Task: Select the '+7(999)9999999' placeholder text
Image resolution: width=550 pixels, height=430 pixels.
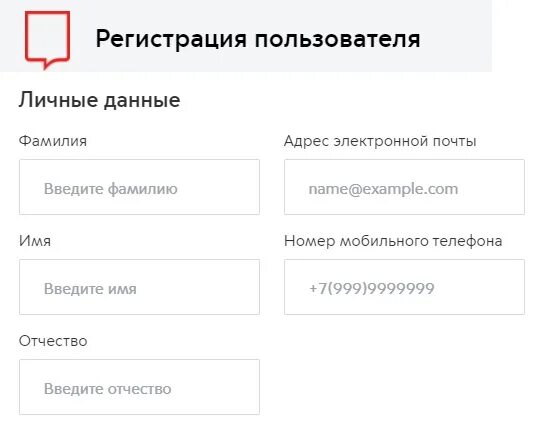Action: (x=372, y=289)
